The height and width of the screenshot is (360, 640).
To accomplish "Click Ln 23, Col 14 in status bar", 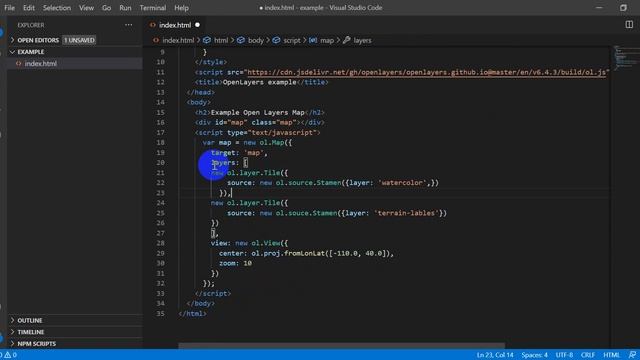I will point(495,355).
